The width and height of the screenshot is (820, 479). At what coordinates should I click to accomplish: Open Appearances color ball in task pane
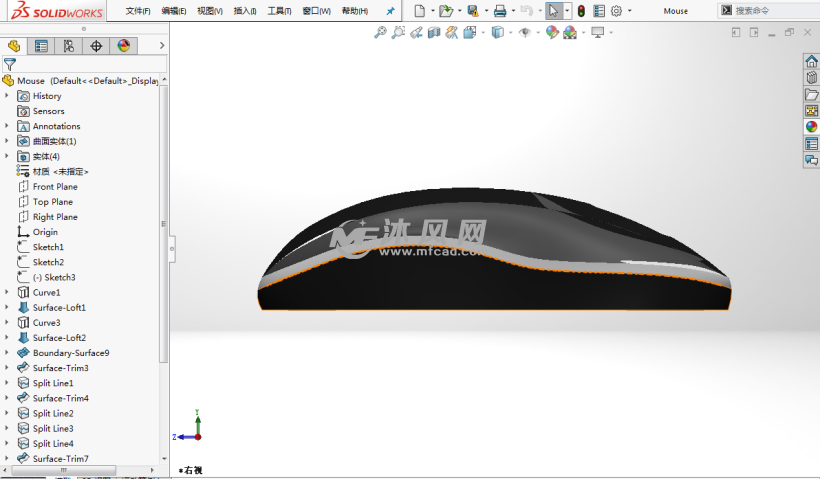click(x=811, y=127)
